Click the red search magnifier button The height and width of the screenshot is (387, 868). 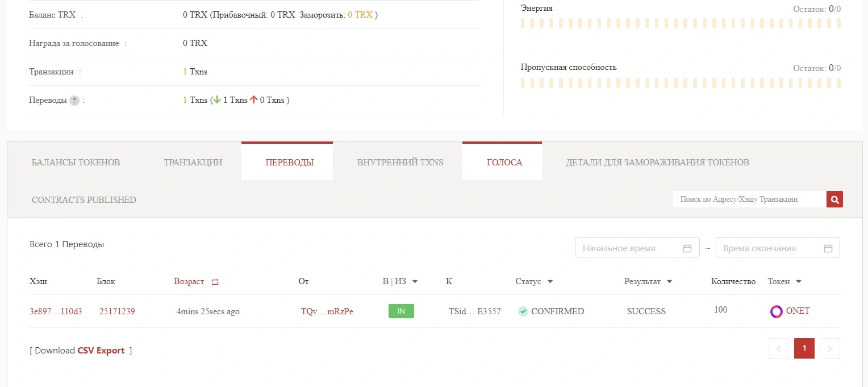834,199
